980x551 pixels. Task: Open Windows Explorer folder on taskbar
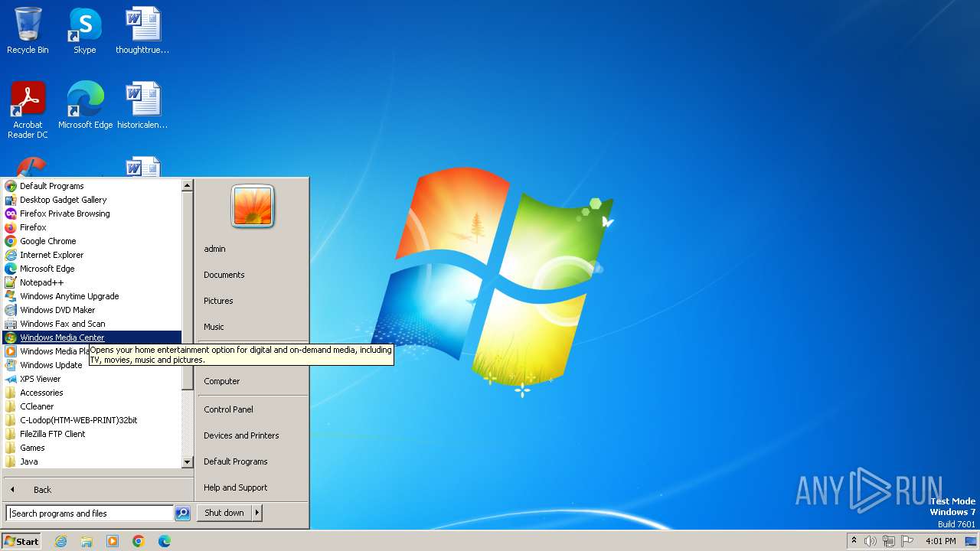click(87, 541)
